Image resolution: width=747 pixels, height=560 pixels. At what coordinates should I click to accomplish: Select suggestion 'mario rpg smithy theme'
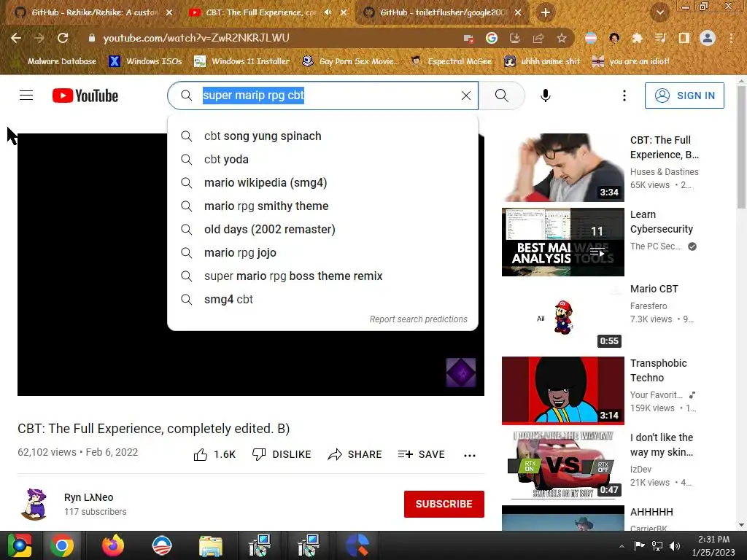[322, 206]
